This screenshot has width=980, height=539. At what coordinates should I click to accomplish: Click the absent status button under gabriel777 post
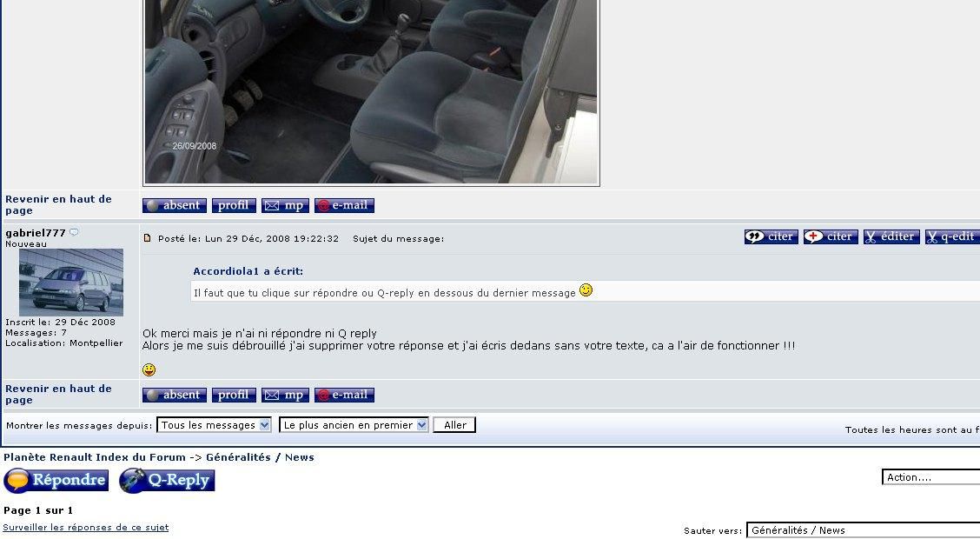click(x=175, y=395)
